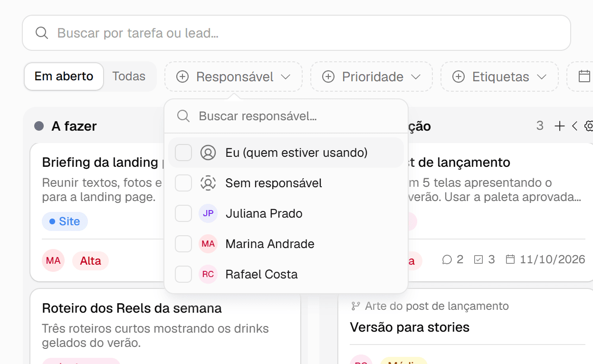
Task: Click the collapse chevron in second column header
Action: (x=574, y=126)
